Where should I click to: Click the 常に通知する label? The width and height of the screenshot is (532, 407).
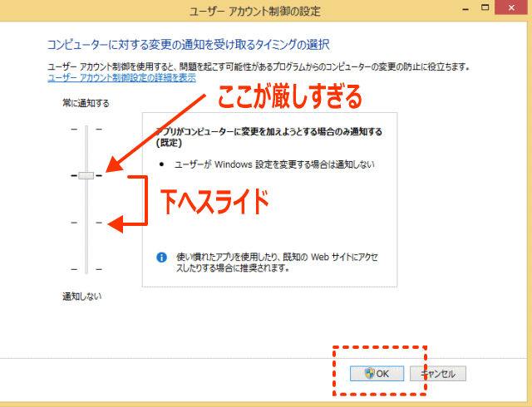point(86,103)
